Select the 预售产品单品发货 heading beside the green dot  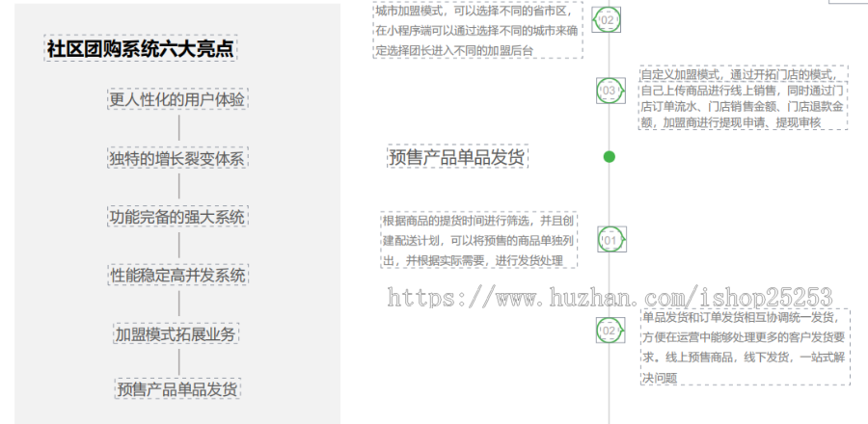457,156
